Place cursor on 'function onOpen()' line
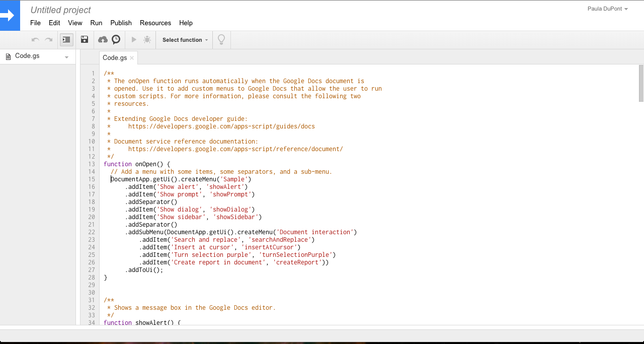The image size is (644, 344). (137, 164)
